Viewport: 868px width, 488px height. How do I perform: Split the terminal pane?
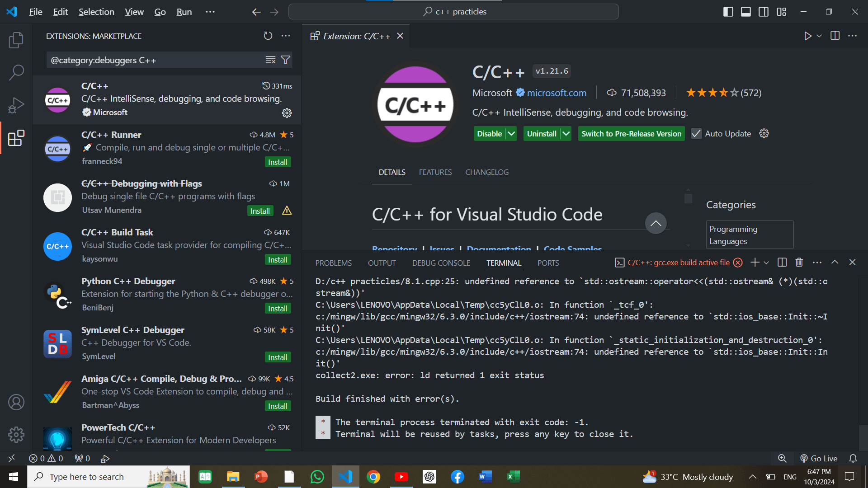782,263
